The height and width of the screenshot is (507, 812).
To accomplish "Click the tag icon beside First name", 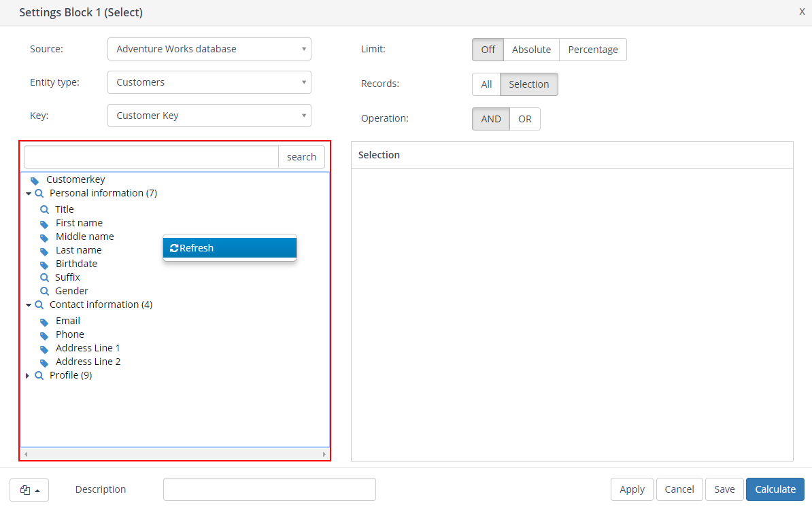I will click(44, 224).
